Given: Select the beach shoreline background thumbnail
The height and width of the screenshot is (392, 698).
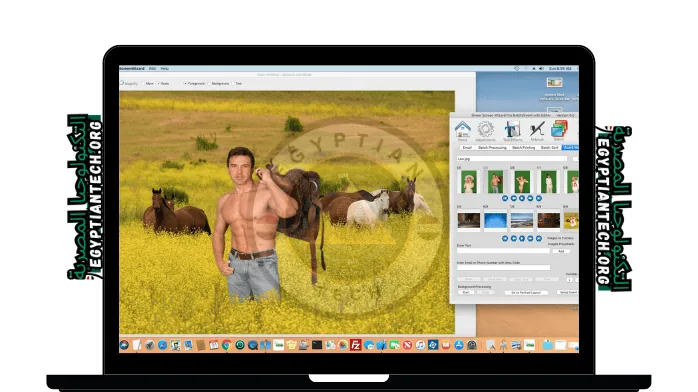Looking at the screenshot, I should (x=522, y=221).
